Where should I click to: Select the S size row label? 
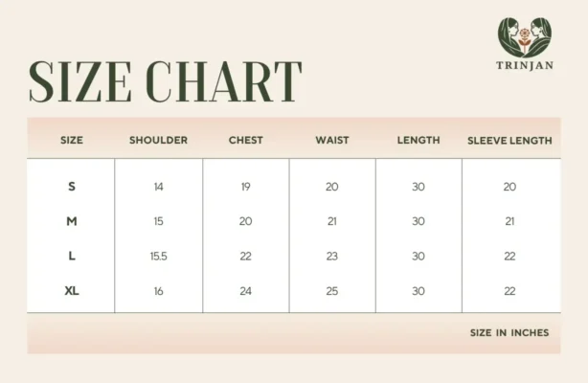point(72,187)
